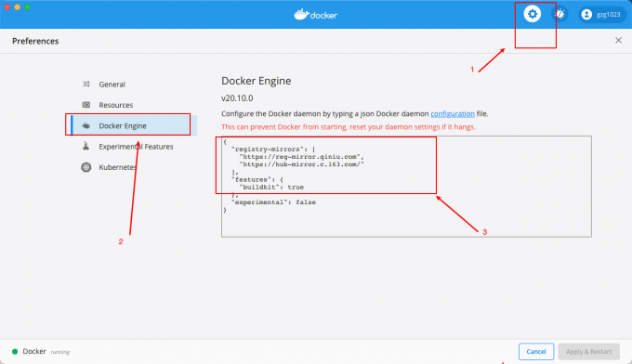The width and height of the screenshot is (632, 364).
Task: Click the General sliders icon
Action: [x=86, y=84]
